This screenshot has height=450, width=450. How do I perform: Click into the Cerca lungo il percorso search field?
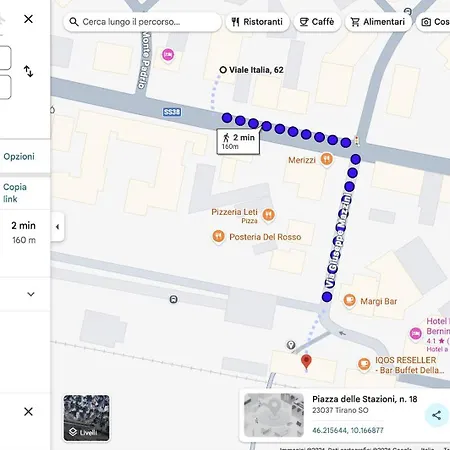142,22
